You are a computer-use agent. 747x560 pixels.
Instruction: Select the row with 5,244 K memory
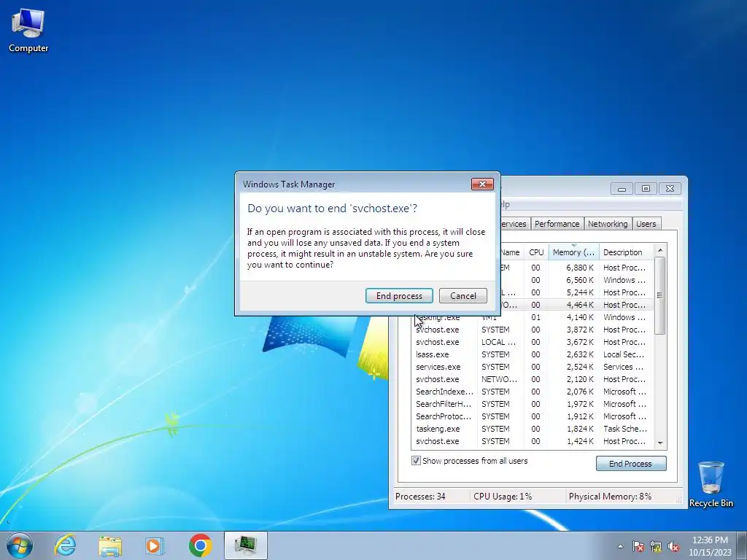[x=576, y=292]
